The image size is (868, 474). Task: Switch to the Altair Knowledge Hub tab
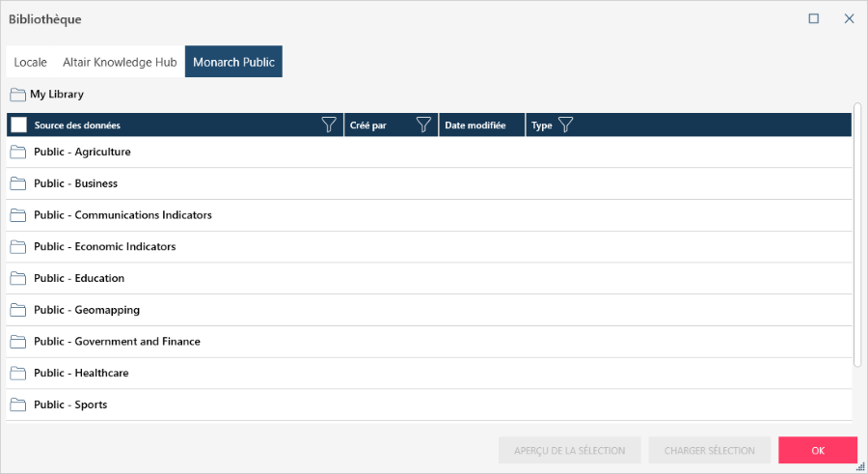(x=120, y=62)
